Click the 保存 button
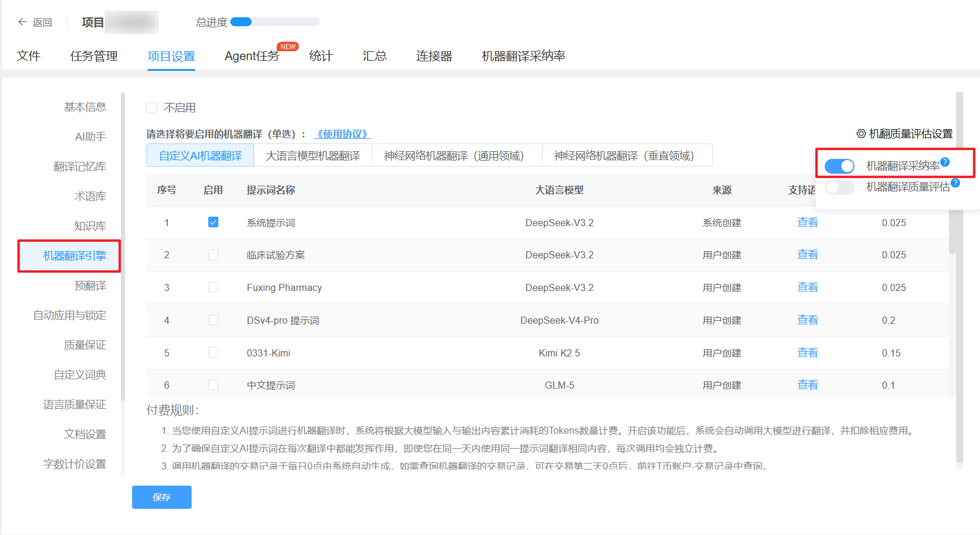Screen dimensions: 980x535 coord(162,497)
